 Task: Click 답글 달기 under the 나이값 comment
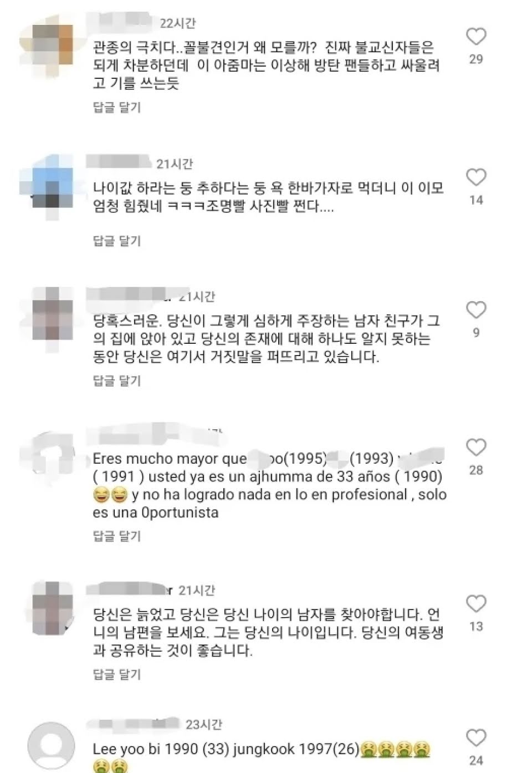117,241
